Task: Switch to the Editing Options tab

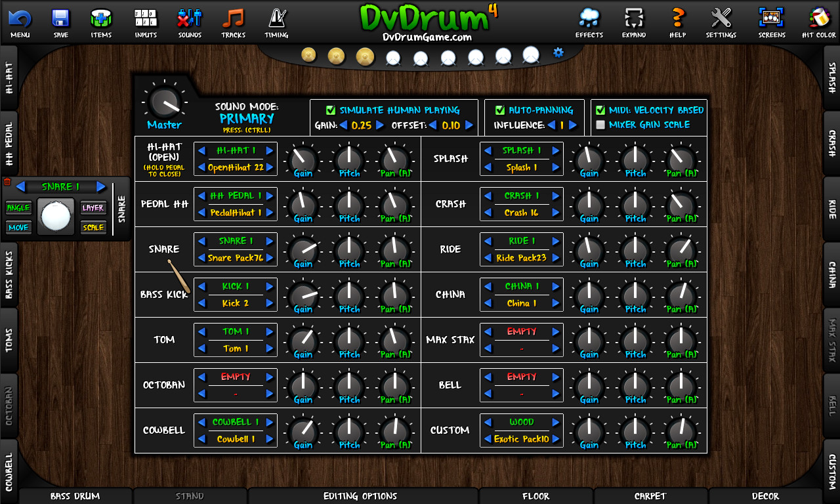Action: tap(361, 496)
